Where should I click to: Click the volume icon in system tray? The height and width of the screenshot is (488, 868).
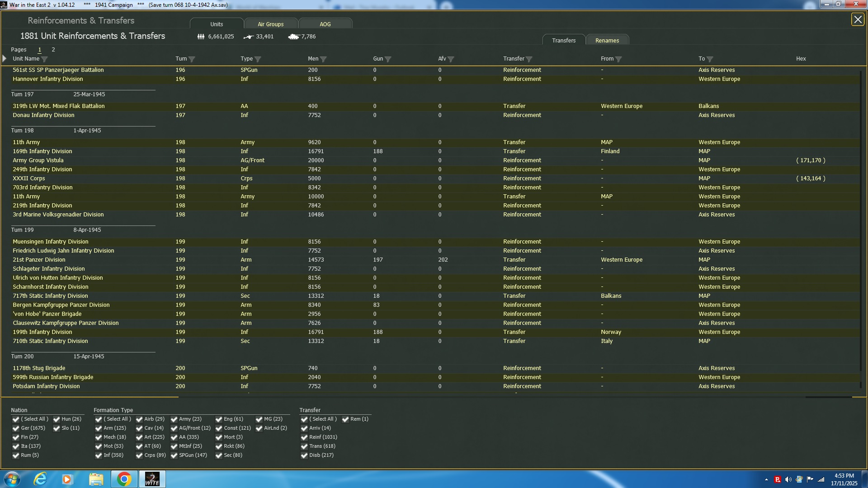tap(788, 479)
